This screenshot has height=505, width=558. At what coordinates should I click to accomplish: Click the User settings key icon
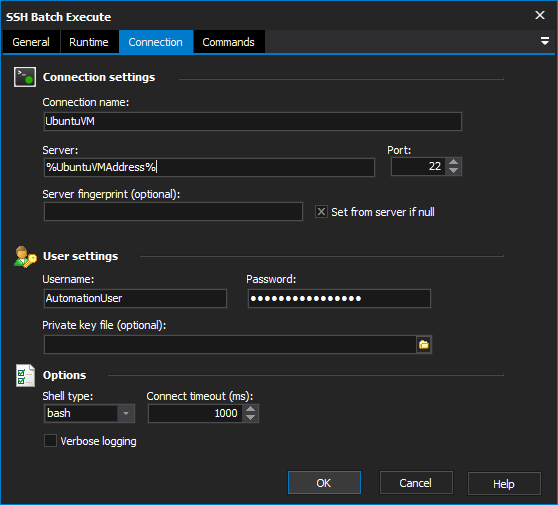tap(25, 257)
